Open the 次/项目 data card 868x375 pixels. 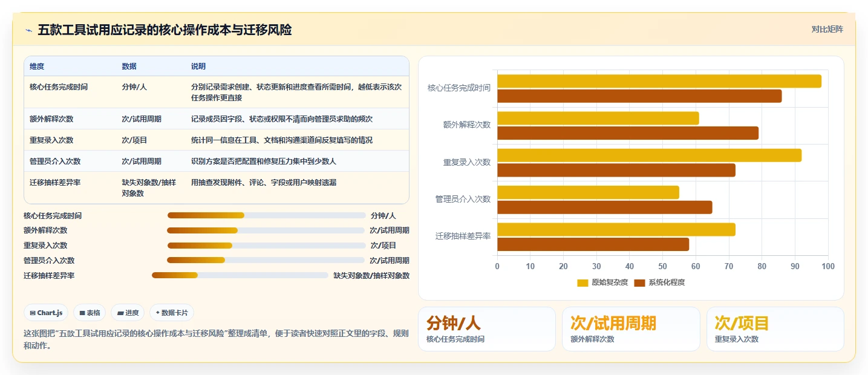[775, 329]
